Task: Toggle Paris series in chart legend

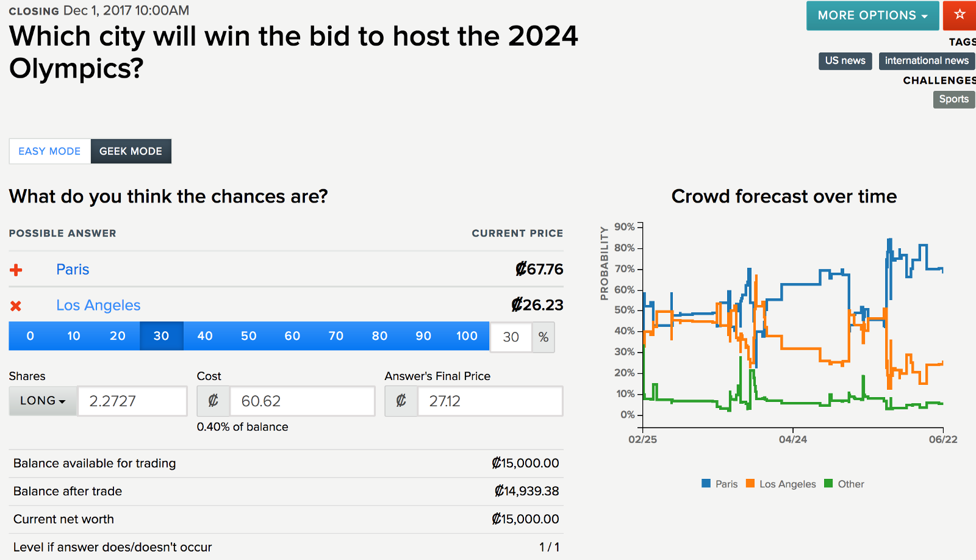Action: 720,484
